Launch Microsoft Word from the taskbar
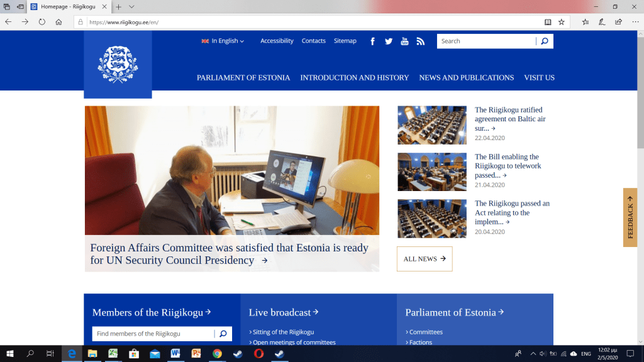 (x=175, y=354)
